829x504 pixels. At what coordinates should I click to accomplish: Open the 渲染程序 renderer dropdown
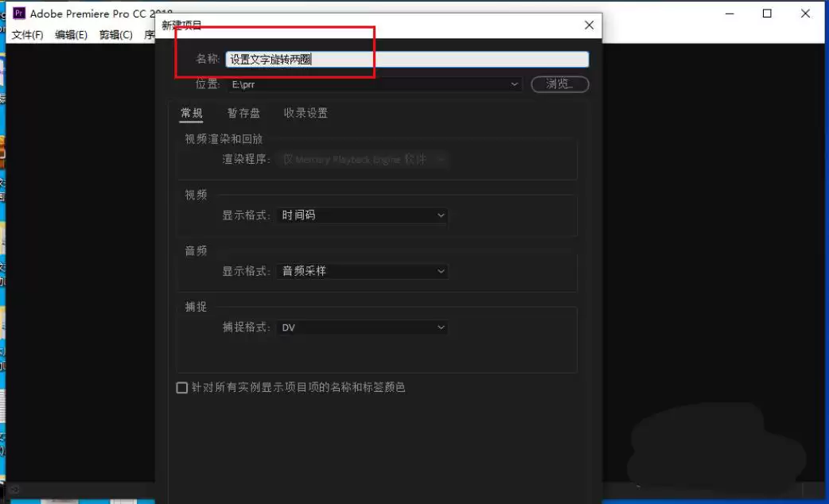click(363, 159)
